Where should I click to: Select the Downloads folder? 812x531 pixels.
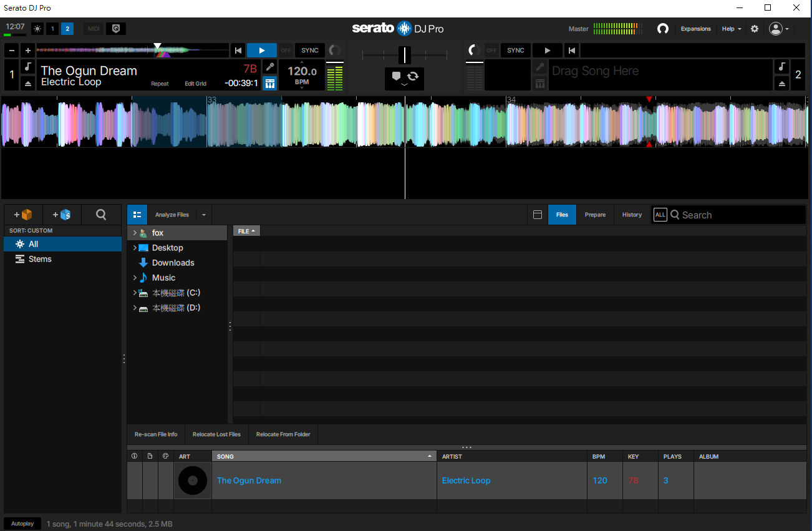173,263
